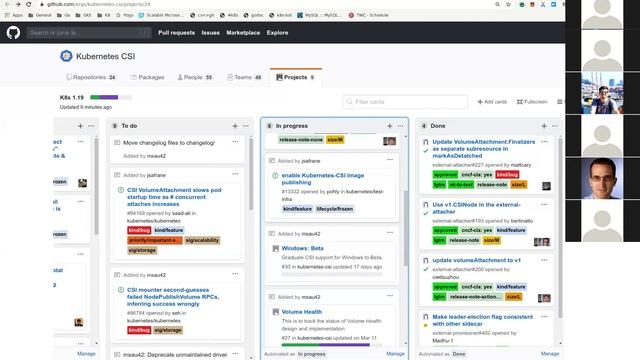Screen dimensions: 640x360
Task: Open the 'Windows: Beta' project link
Action: coord(302,248)
